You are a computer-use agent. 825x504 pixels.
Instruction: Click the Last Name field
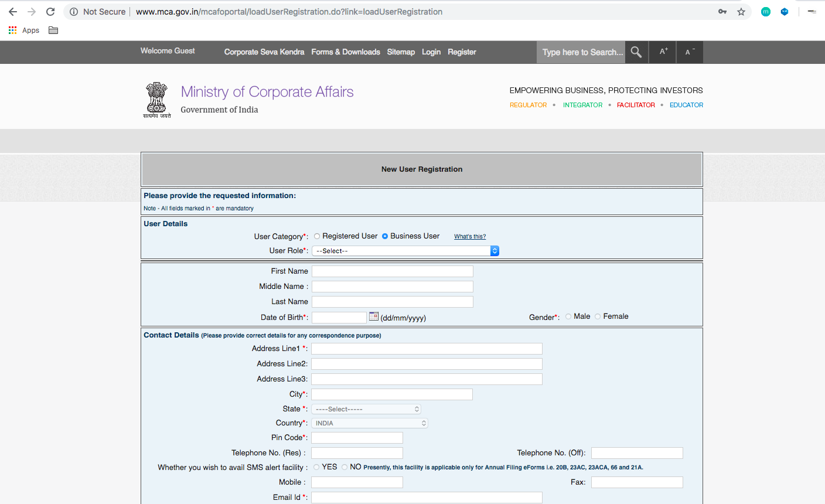(x=393, y=302)
